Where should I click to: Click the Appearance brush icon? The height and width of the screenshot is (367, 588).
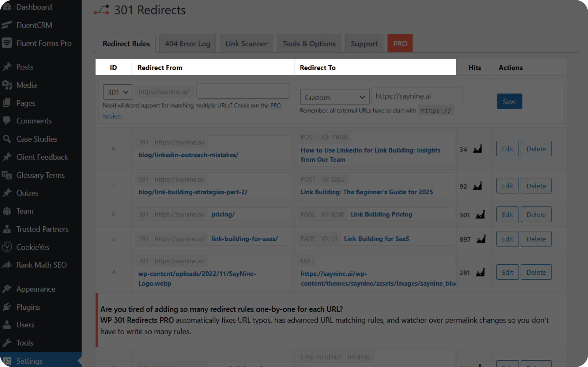coord(7,289)
